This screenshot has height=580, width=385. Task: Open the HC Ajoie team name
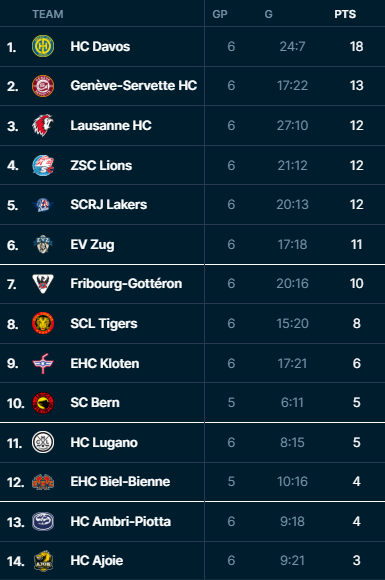(97, 561)
